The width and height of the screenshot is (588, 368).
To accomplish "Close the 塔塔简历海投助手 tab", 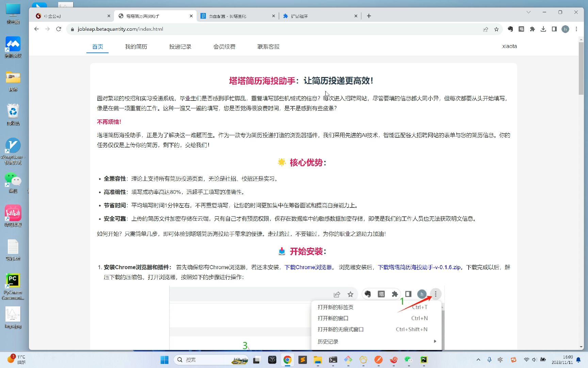I will (x=191, y=16).
